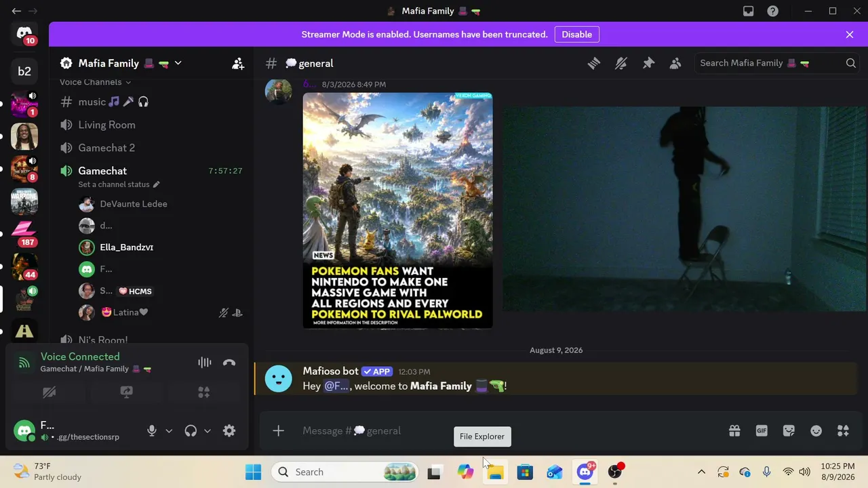Open User Settings gear
Viewport: 868px width, 488px height.
tap(229, 431)
